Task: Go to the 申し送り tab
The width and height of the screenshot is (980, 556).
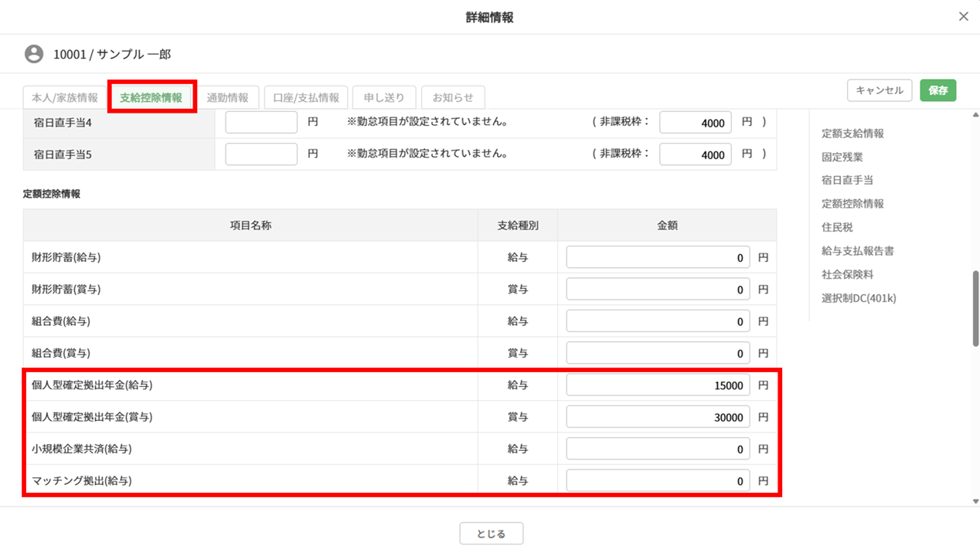Action: [x=384, y=98]
